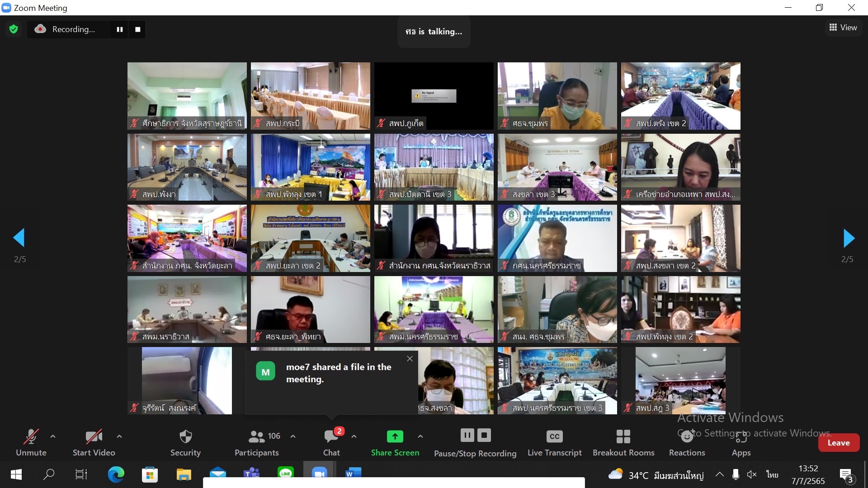Select the สพม.นราธิวาส video tile
868x488 pixels.
pyautogui.click(x=187, y=310)
